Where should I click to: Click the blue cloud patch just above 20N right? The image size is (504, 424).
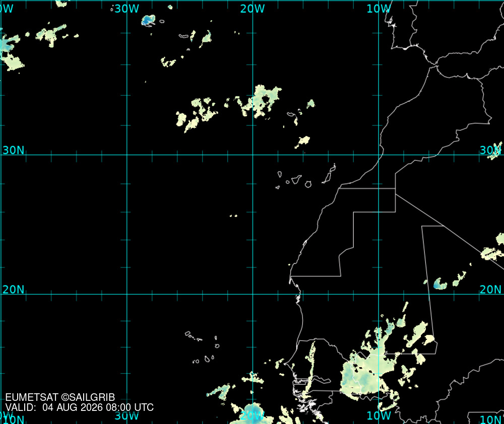439,284
